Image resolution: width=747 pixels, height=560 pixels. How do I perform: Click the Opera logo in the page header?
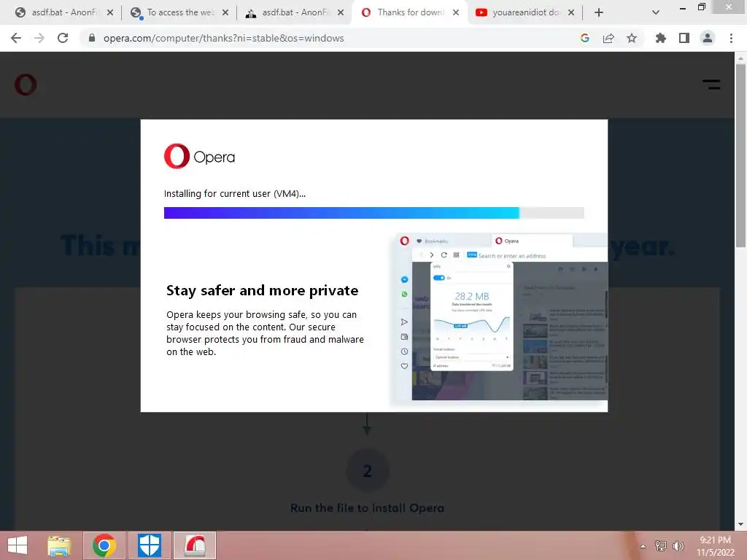[x=26, y=85]
